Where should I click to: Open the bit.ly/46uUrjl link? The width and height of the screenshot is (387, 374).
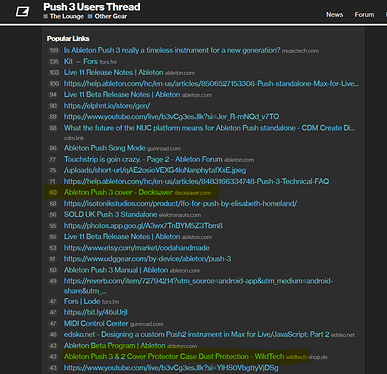[96, 312]
